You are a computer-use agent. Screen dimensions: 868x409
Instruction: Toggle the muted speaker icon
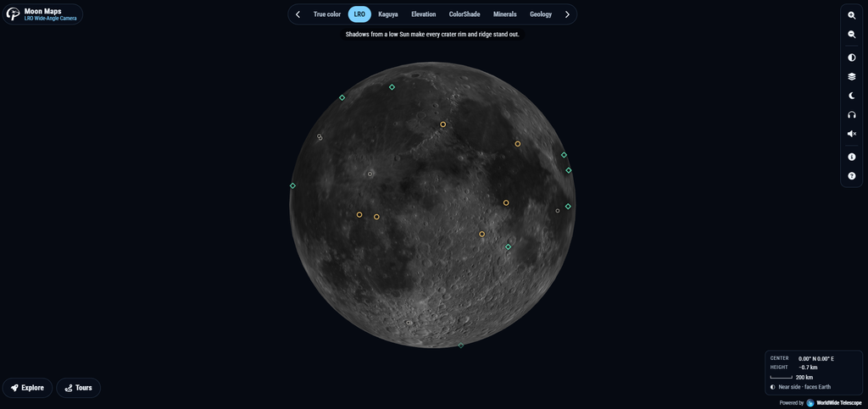click(851, 134)
